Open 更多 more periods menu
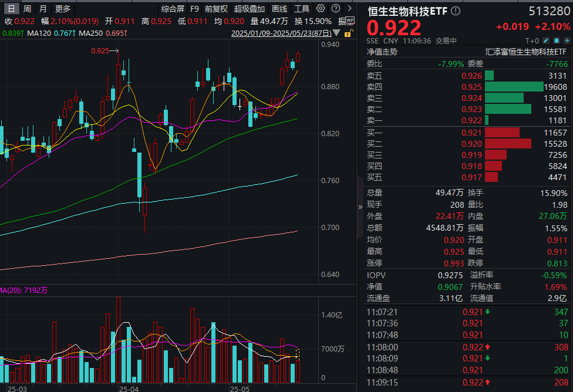The width and height of the screenshot is (573, 392). tap(62, 8)
